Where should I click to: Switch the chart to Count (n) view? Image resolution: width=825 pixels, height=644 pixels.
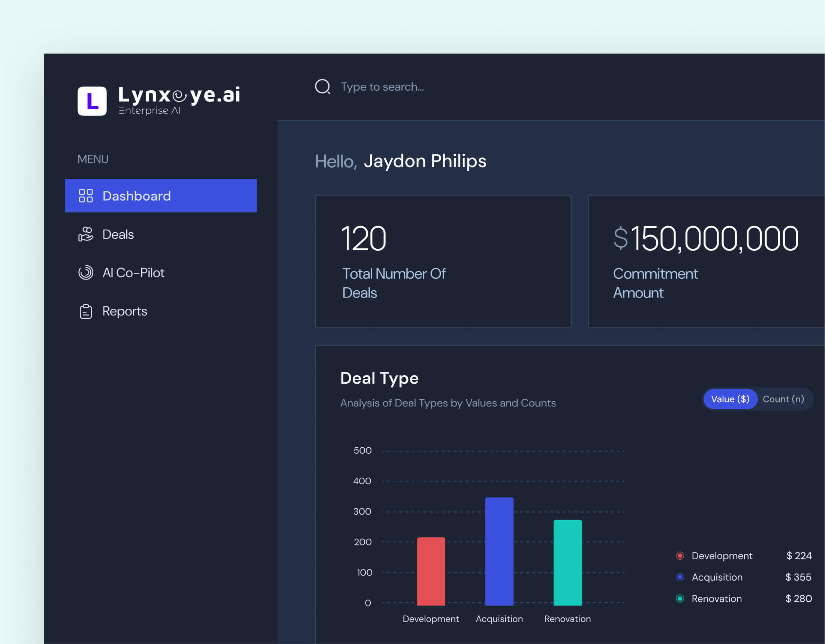[783, 399]
